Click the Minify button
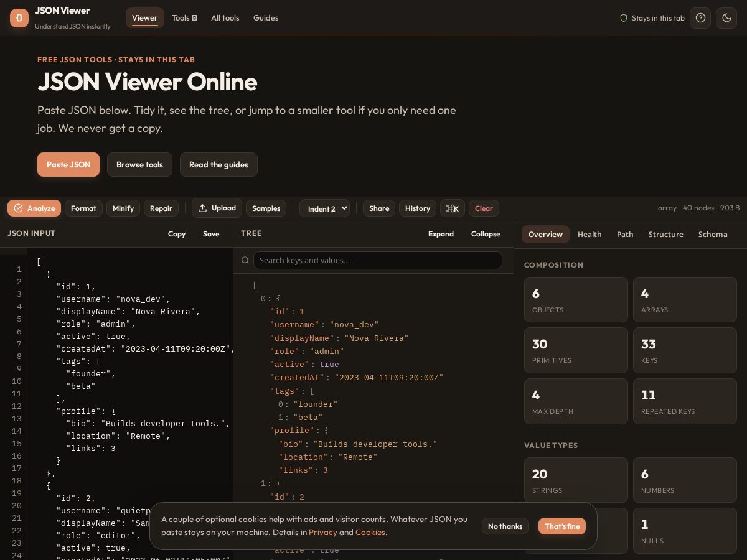The image size is (747, 560). [x=123, y=208]
